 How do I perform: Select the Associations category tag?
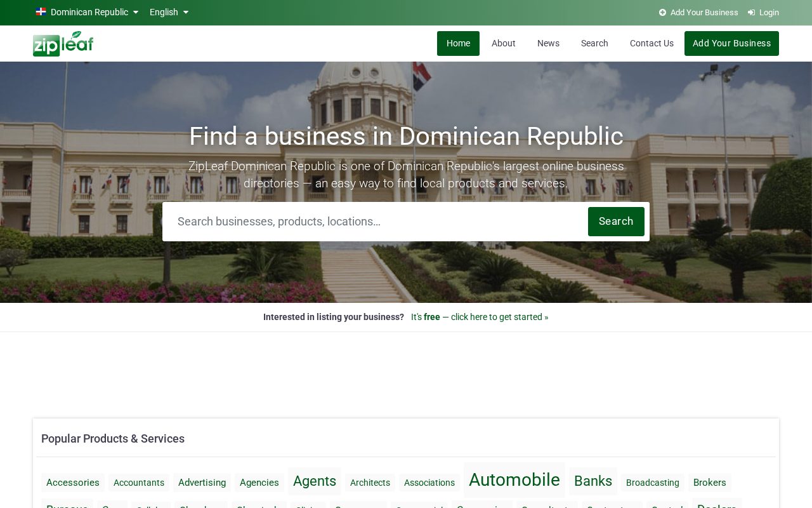click(429, 483)
